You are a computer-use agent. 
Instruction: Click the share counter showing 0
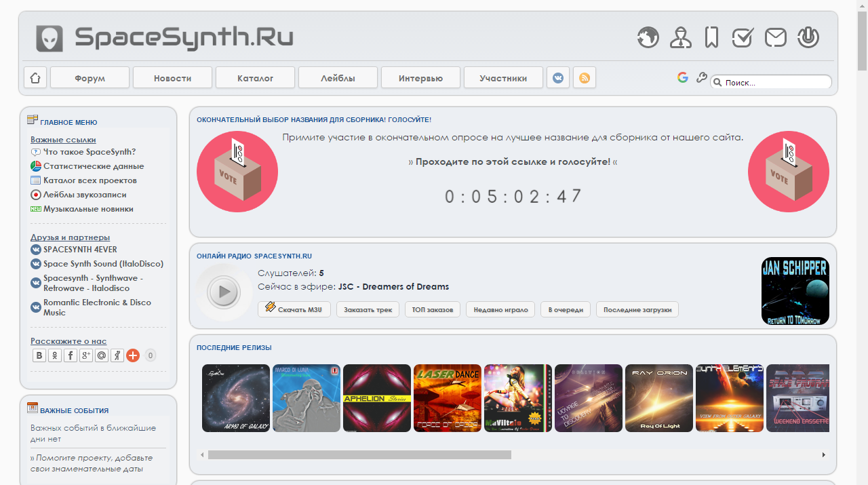coord(151,355)
